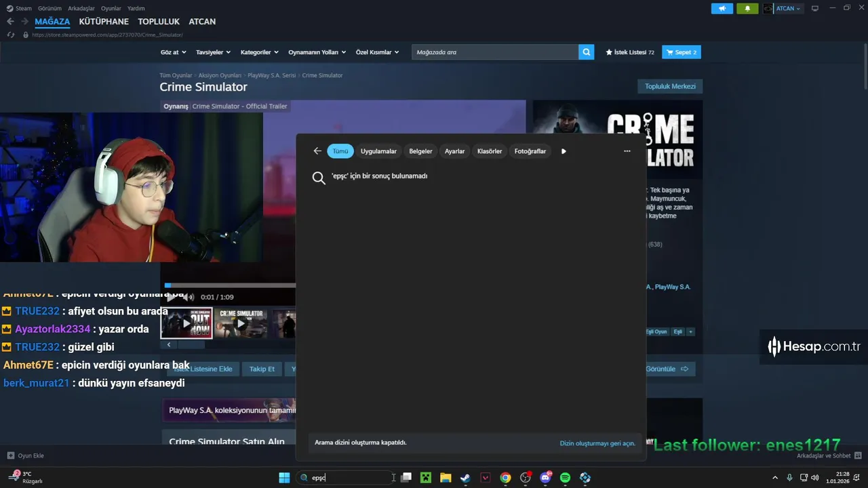868x488 pixels.
Task: Click the Mağazada ara search field
Action: 495,52
